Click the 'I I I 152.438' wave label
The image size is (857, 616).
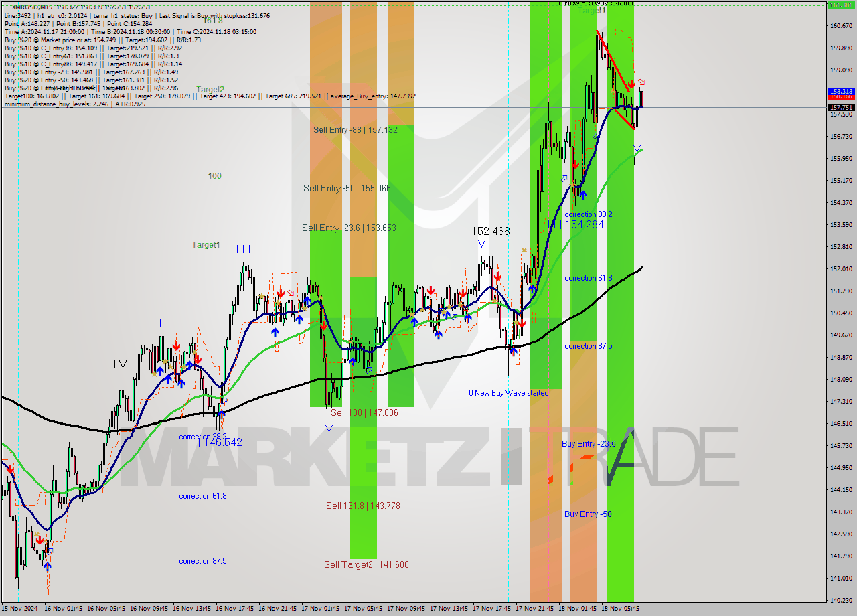click(x=481, y=231)
